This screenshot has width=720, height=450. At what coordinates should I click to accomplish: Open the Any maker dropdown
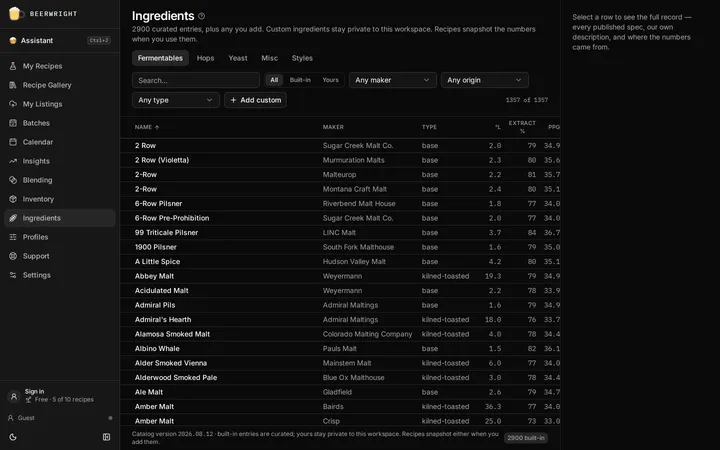(393, 80)
